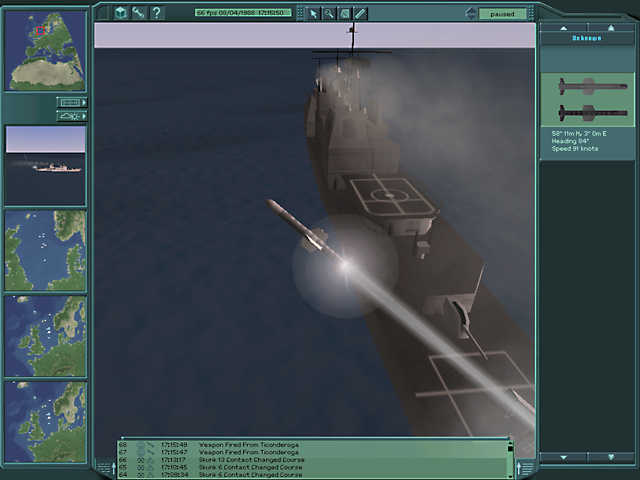Click the fps and date time display
The height and width of the screenshot is (480, 640).
point(243,13)
